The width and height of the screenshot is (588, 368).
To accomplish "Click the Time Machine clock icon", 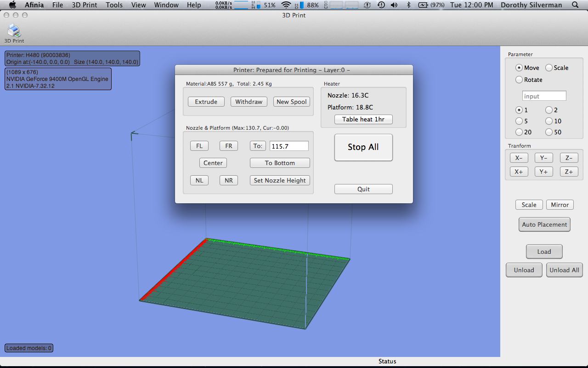I will click(381, 5).
